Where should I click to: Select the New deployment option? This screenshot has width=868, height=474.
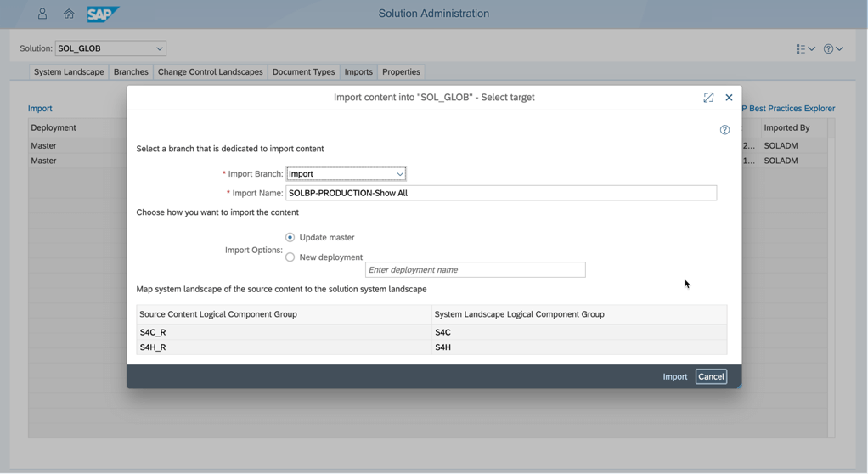tap(290, 257)
